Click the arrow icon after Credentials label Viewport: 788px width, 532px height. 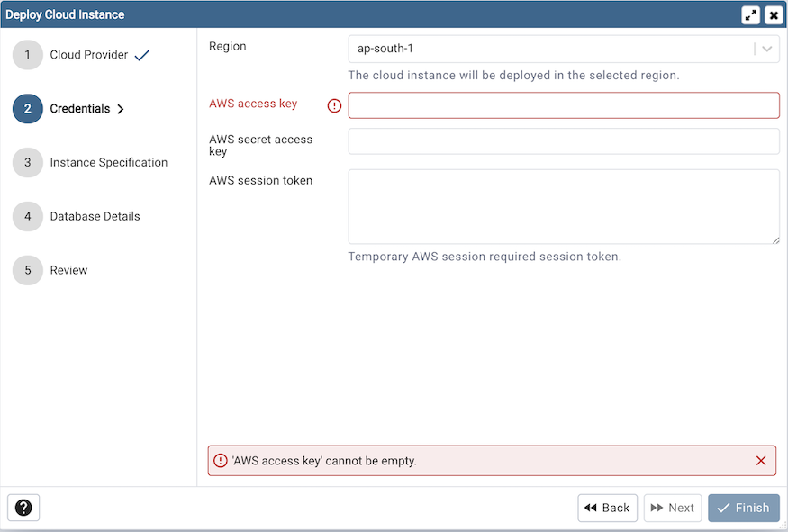(122, 108)
